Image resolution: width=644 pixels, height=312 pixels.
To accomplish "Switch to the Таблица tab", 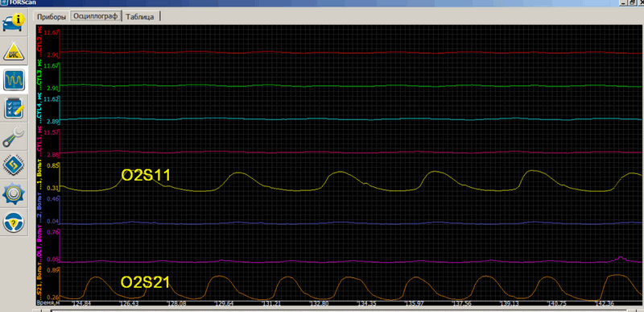I will tap(140, 17).
